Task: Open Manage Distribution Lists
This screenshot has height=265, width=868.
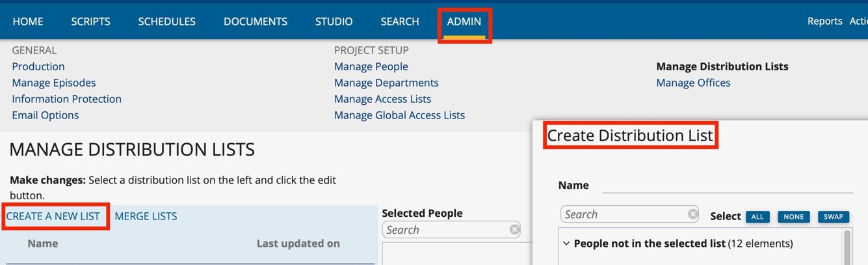Action: coord(722,66)
